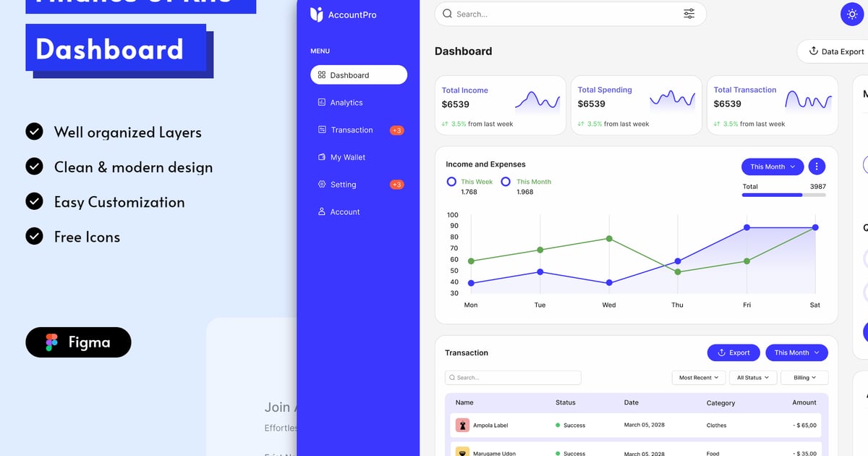Click the - $ 65,00 amount cell
This screenshot has width=868, height=456.
804,426
